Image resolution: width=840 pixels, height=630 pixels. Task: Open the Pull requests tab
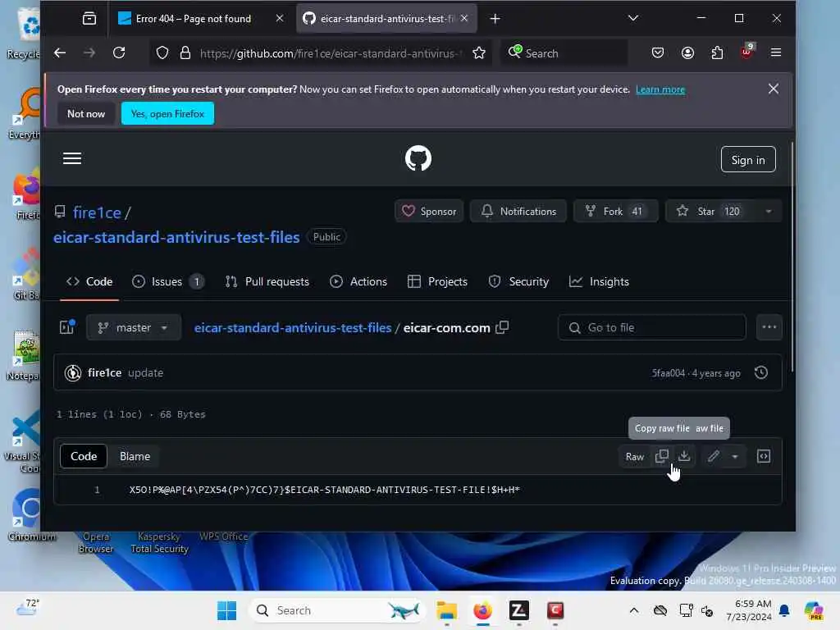click(x=267, y=282)
